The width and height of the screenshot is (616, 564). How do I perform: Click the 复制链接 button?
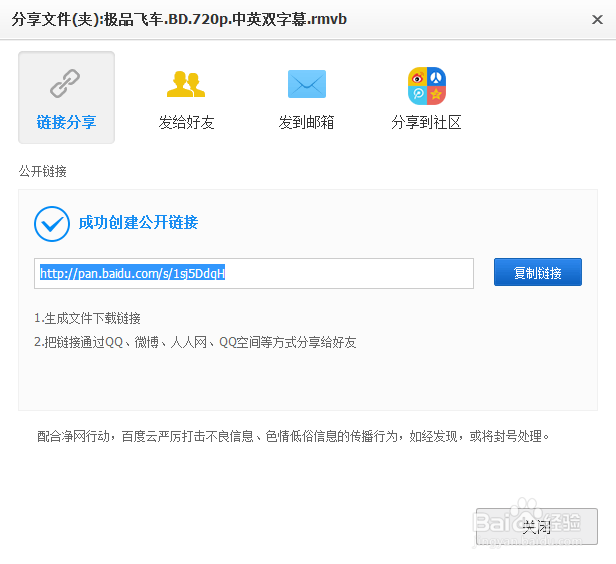538,272
